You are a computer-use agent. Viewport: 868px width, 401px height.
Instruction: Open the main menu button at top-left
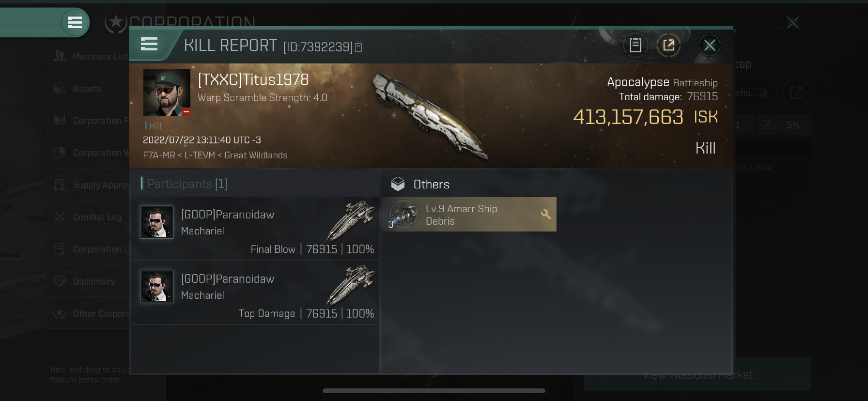(x=75, y=22)
